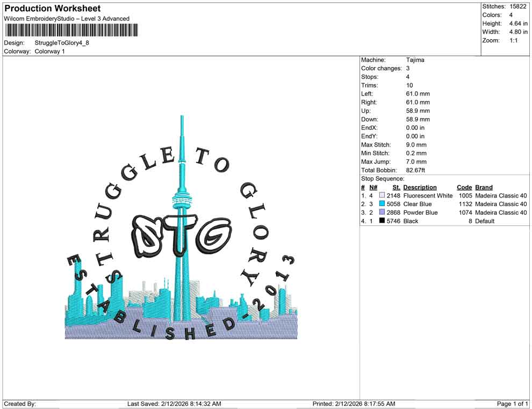Viewport: 532px width, 409px height.
Task: Click stitch number '5058'
Action: pyautogui.click(x=393, y=203)
